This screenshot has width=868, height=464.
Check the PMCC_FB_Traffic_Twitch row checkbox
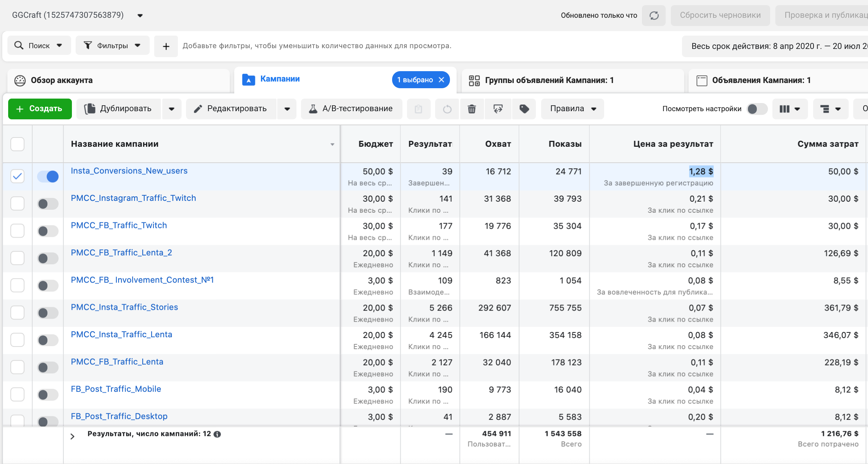tap(17, 231)
